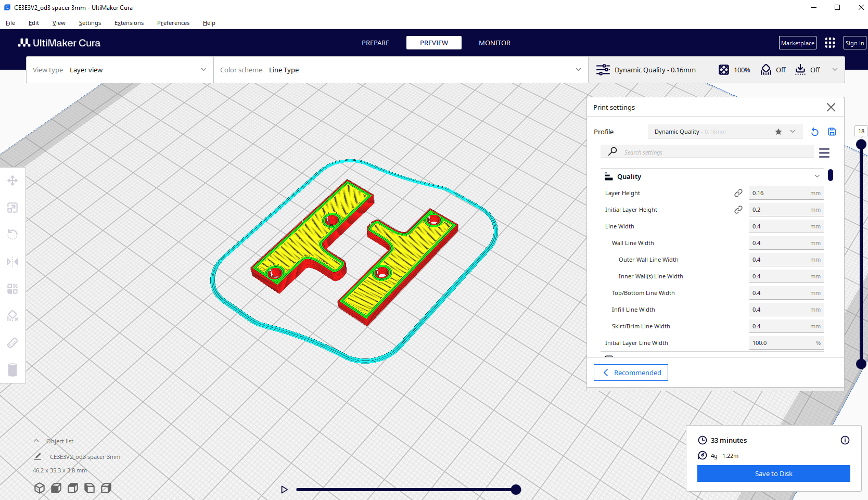This screenshot has width=868, height=500.
Task: Close the Print settings panel
Action: point(831,107)
